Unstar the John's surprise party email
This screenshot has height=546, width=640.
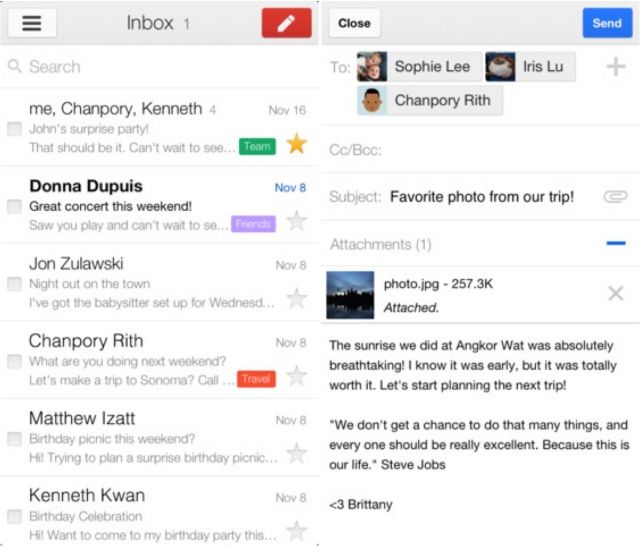tap(296, 144)
